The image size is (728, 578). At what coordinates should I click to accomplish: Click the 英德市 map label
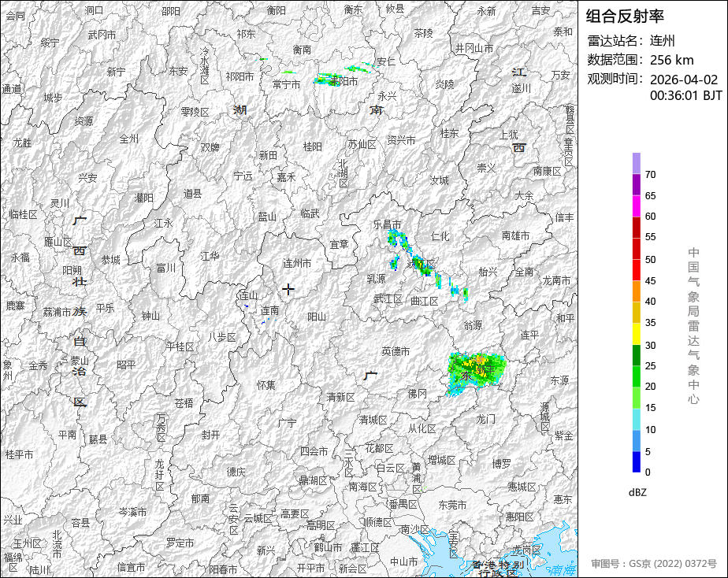(x=396, y=352)
